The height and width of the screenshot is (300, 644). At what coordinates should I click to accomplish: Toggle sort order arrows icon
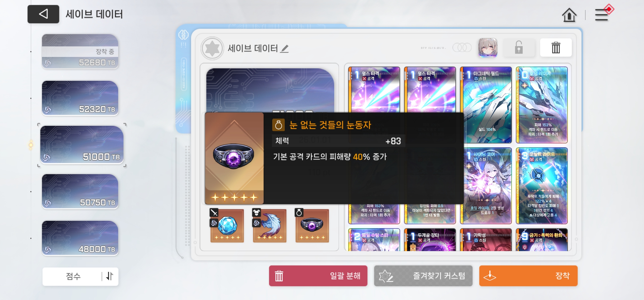pos(110,276)
